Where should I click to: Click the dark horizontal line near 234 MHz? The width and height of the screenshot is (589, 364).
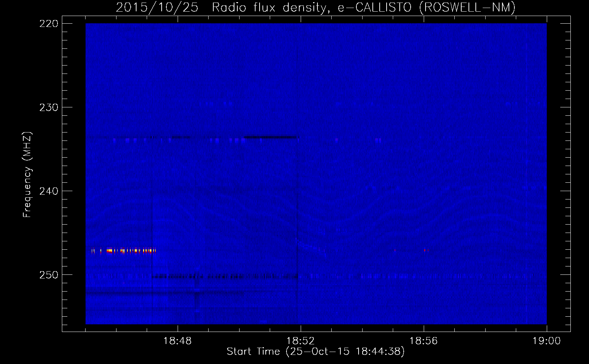point(271,137)
